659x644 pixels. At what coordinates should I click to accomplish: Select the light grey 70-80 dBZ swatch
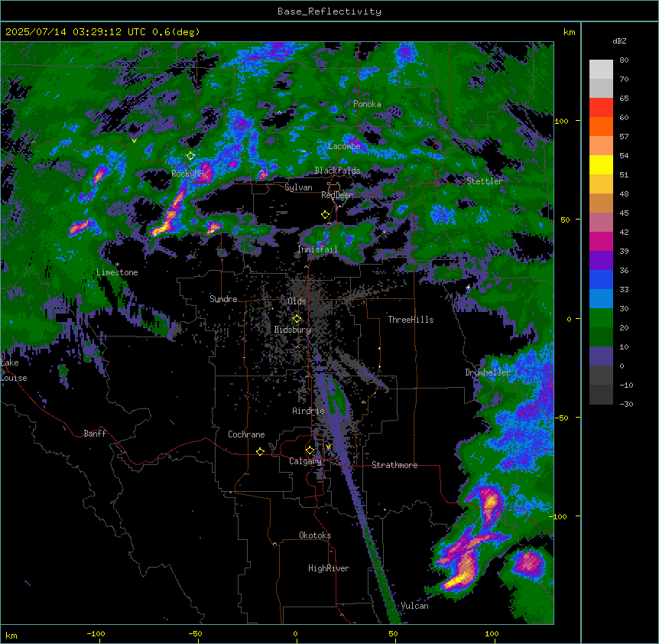[601, 70]
